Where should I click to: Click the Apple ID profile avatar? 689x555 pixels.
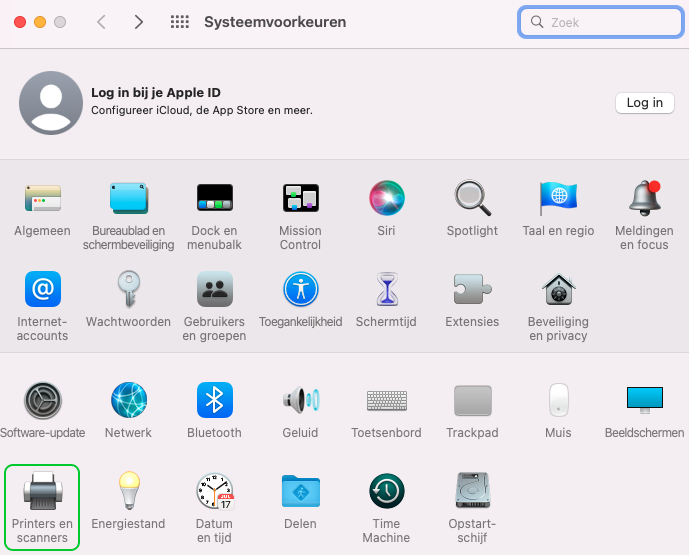pyautogui.click(x=50, y=103)
